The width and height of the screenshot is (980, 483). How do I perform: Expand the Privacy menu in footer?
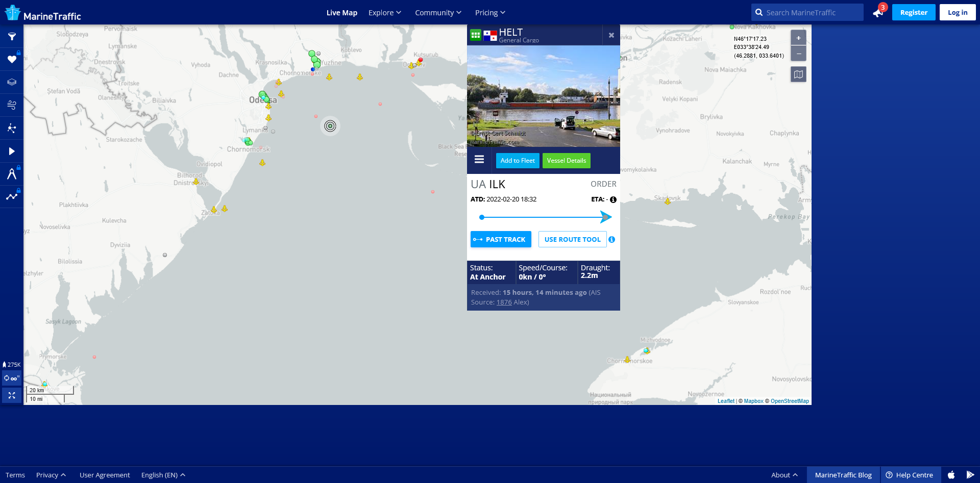pyautogui.click(x=51, y=475)
